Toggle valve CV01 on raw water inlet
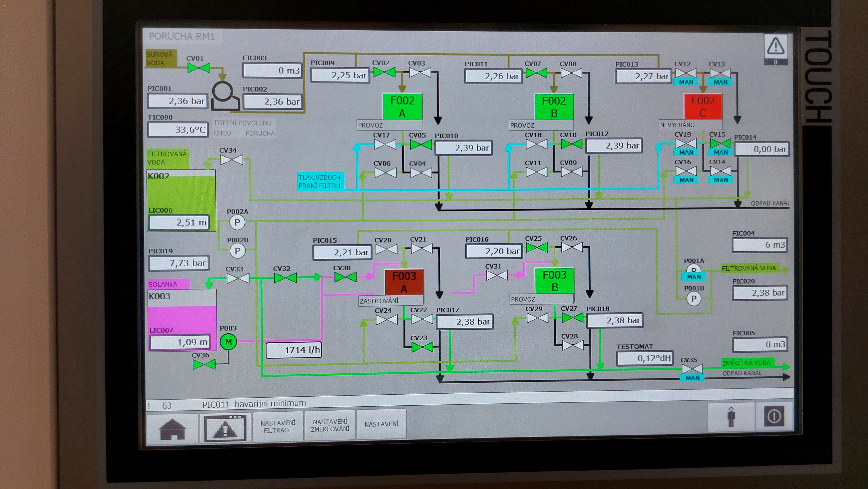 [198, 68]
